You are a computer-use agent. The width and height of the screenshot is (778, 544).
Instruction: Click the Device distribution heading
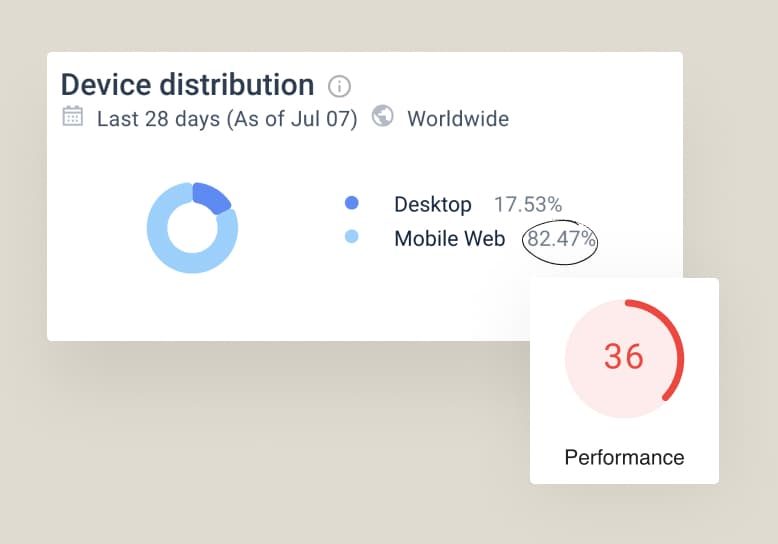pyautogui.click(x=187, y=84)
